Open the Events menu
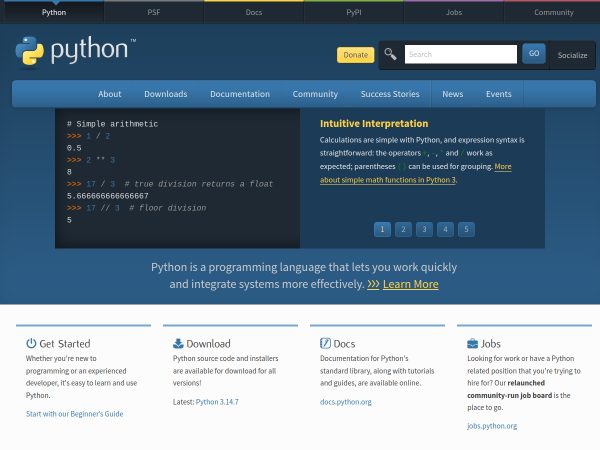 click(499, 94)
